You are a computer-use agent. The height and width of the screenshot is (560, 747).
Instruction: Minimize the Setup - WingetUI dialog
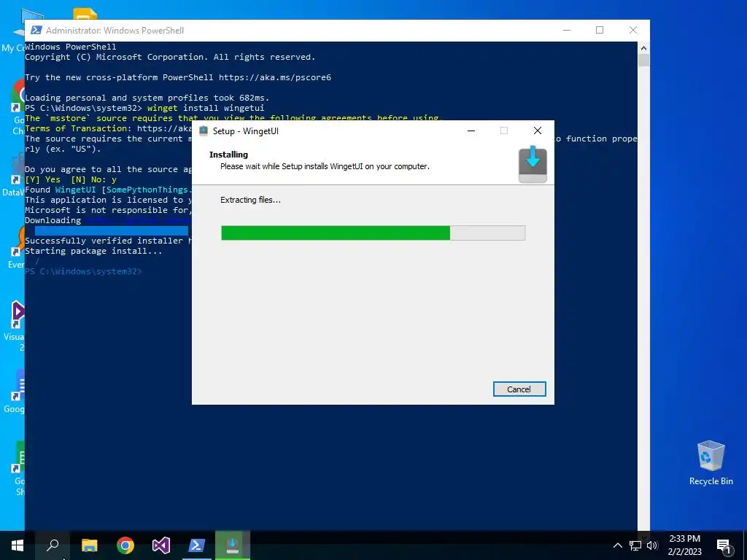(x=471, y=131)
